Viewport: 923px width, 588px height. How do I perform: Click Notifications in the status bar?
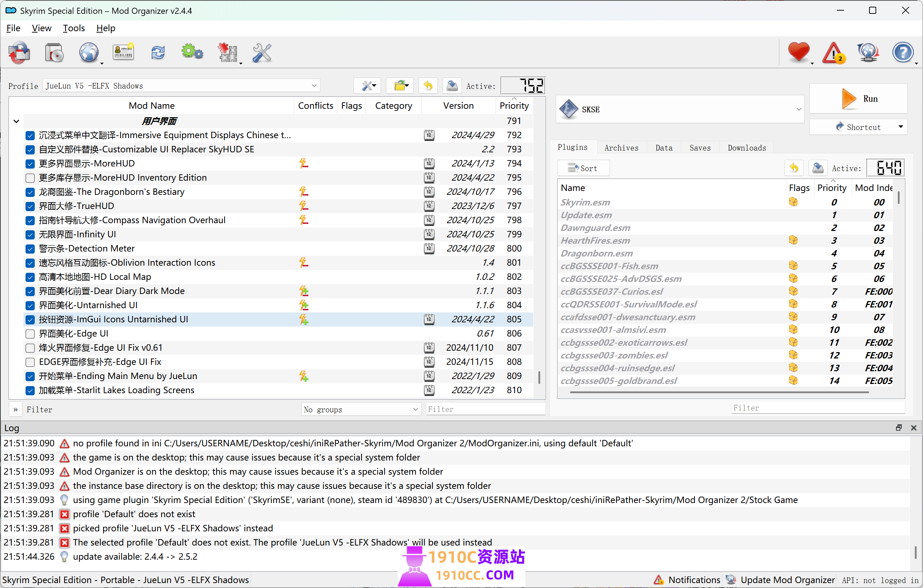tap(687, 579)
